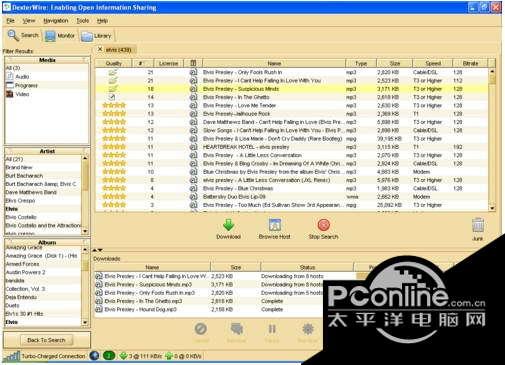Select HEARTBREAK HOTEL - elvis presley result

pyautogui.click(x=293, y=147)
